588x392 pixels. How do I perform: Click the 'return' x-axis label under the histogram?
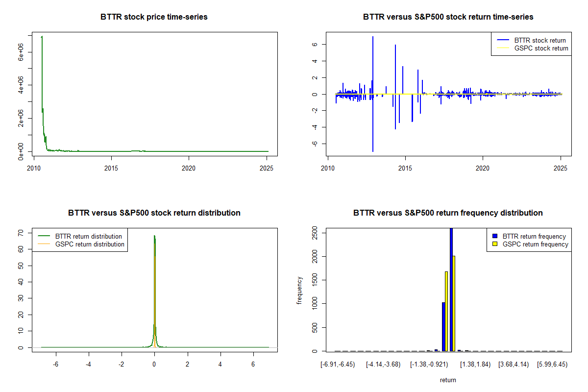point(448,380)
